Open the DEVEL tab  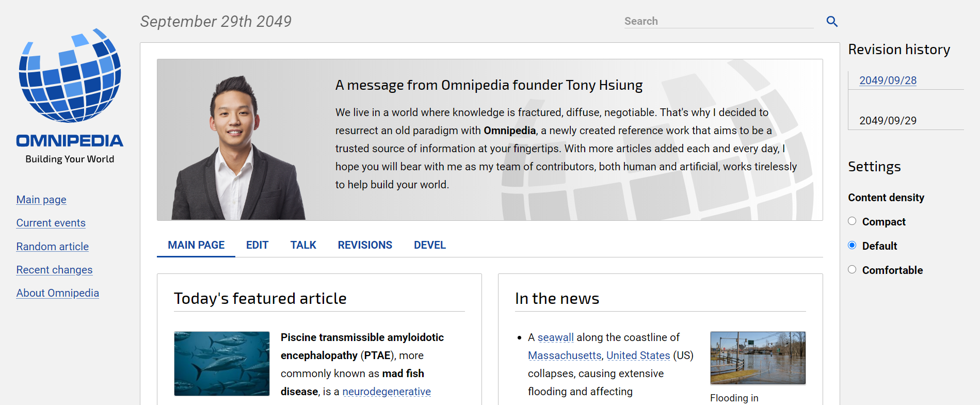pyautogui.click(x=429, y=245)
